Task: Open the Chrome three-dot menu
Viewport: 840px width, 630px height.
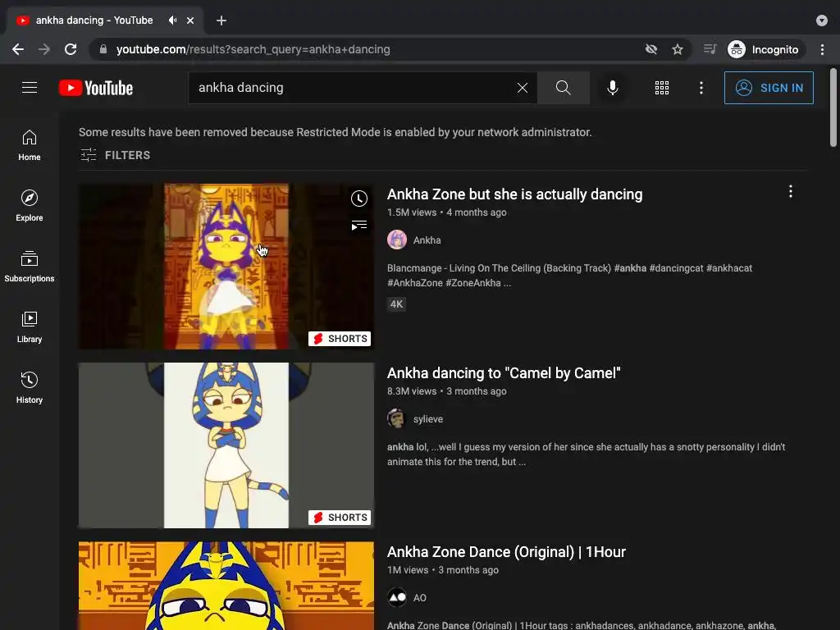Action: coord(822,50)
